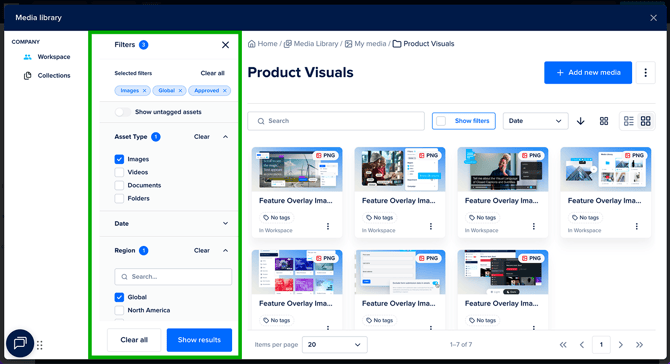Click the Show results button

click(199, 340)
